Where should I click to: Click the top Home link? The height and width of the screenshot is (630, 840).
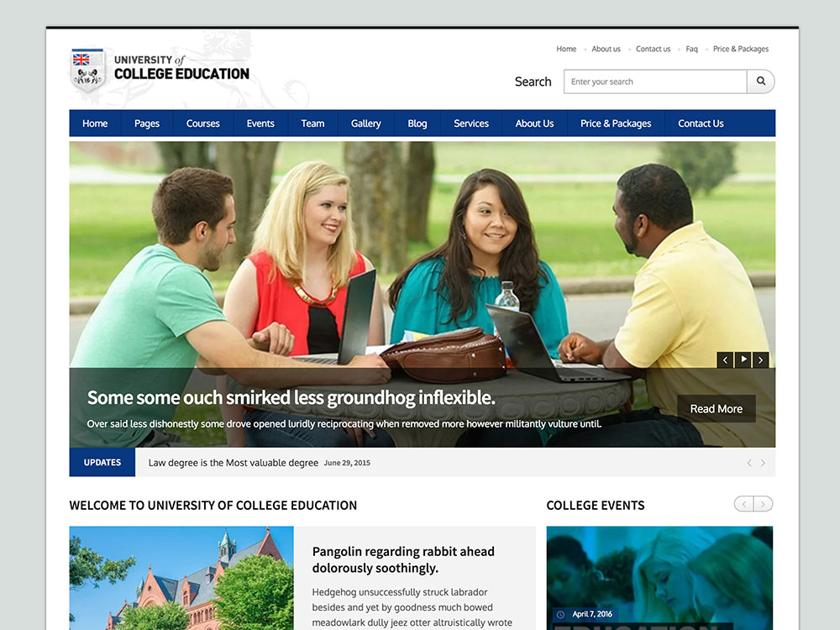pyautogui.click(x=566, y=49)
